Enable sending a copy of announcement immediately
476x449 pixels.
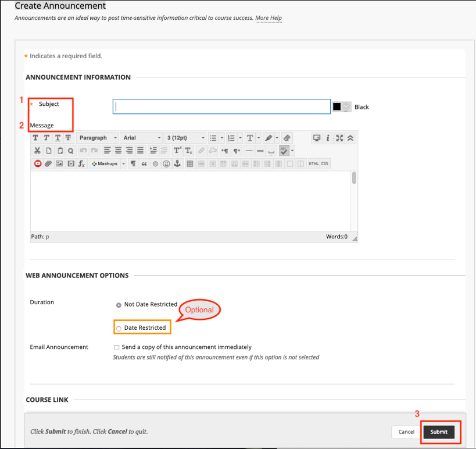click(x=117, y=347)
